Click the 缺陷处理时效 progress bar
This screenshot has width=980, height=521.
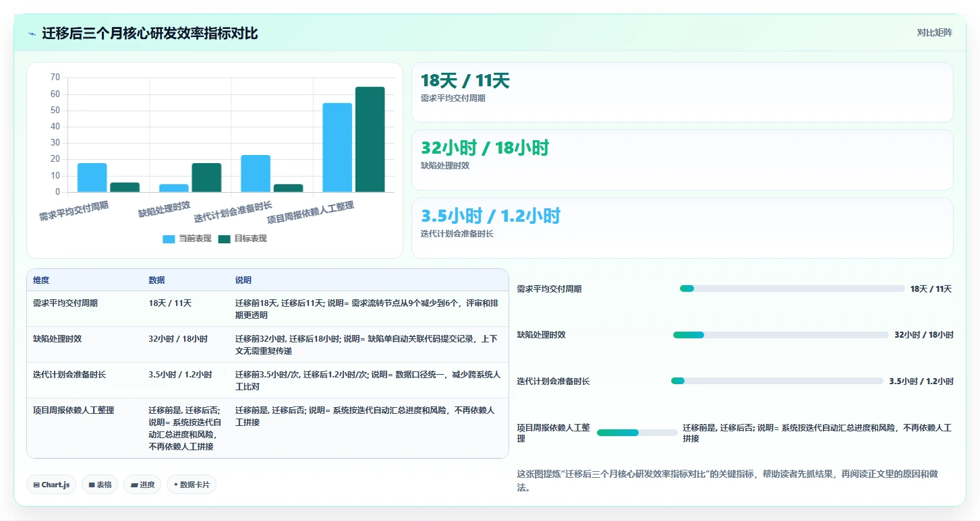click(780, 335)
